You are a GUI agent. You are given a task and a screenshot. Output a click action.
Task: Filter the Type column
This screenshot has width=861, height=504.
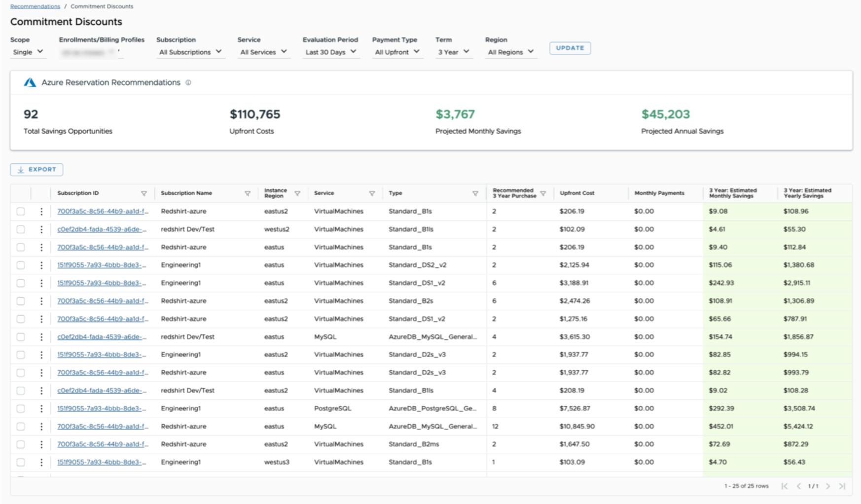[475, 193]
